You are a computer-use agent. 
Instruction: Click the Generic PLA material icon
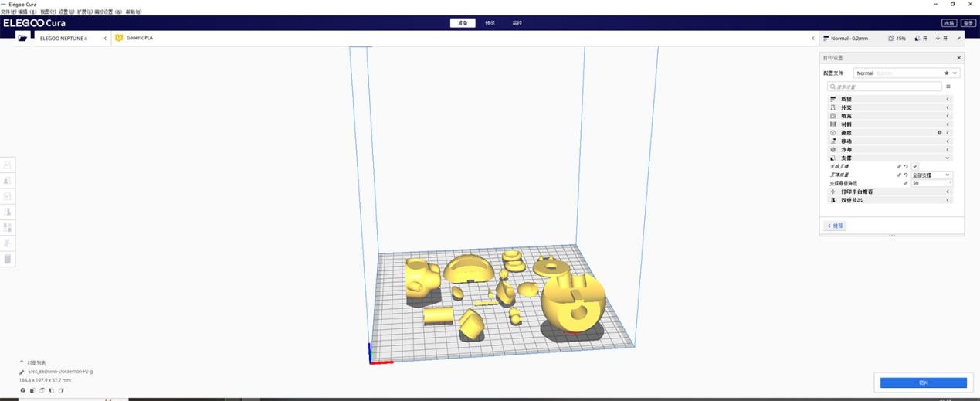tap(119, 38)
